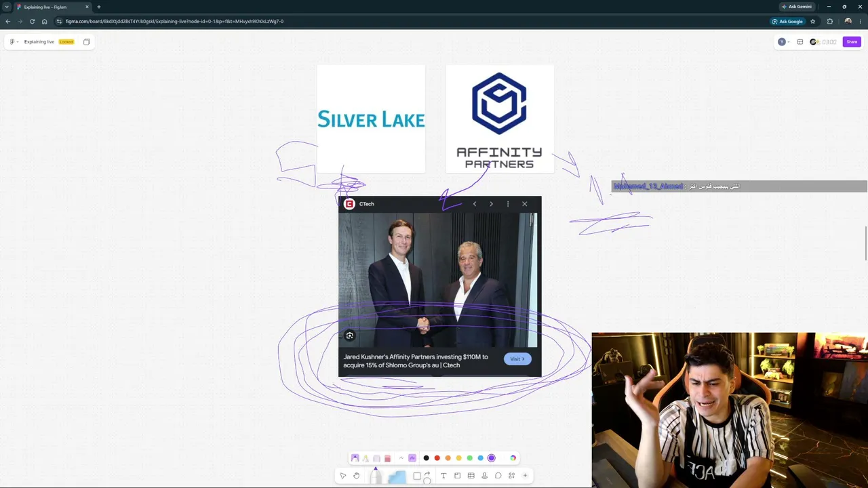Insert a table
Screen dimensions: 868x488
click(x=471, y=476)
